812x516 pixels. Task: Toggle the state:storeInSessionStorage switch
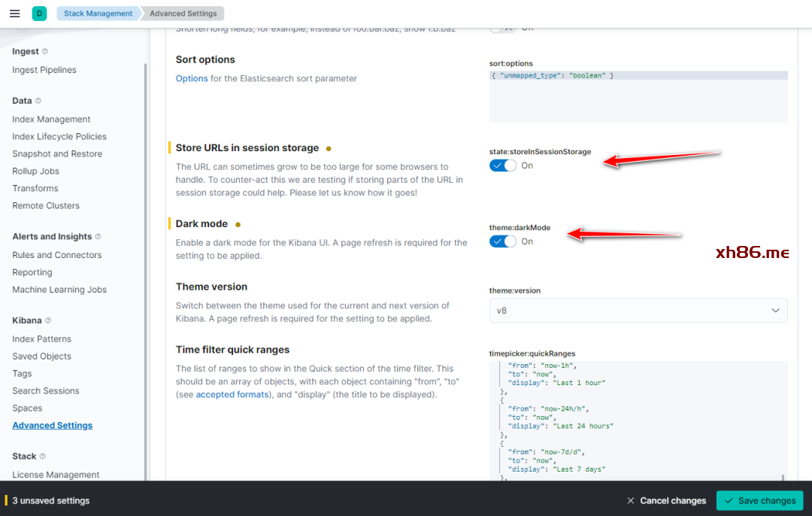pyautogui.click(x=502, y=165)
